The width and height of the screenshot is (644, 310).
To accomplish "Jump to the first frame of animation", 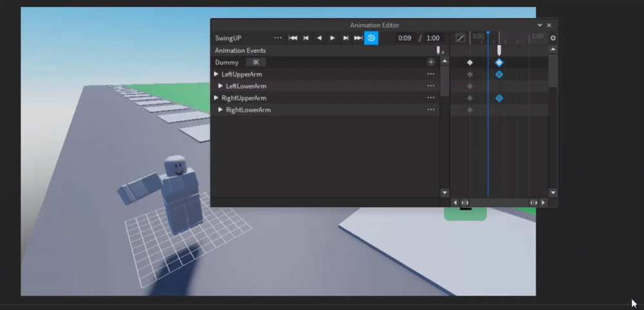I will (x=293, y=38).
